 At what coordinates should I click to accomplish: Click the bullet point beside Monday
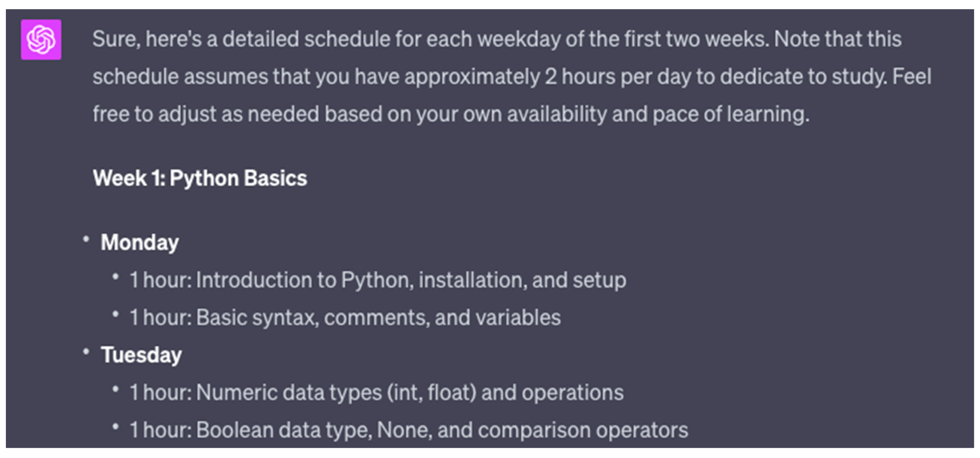(86, 239)
